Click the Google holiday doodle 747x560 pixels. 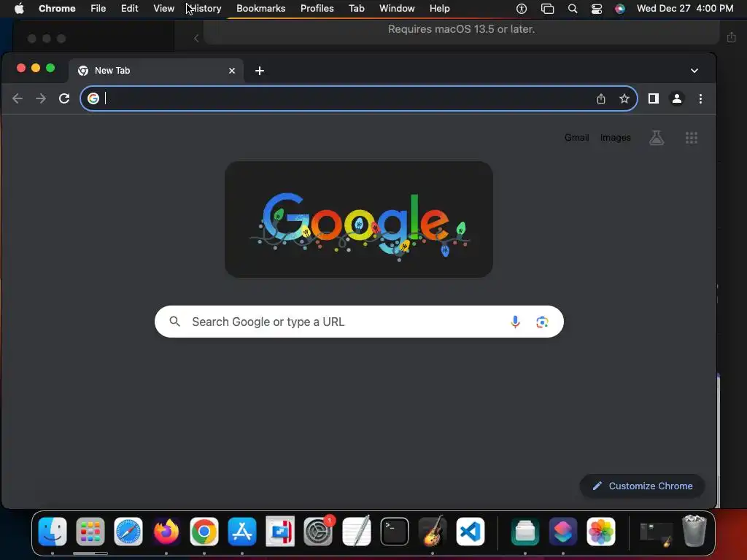click(x=359, y=219)
